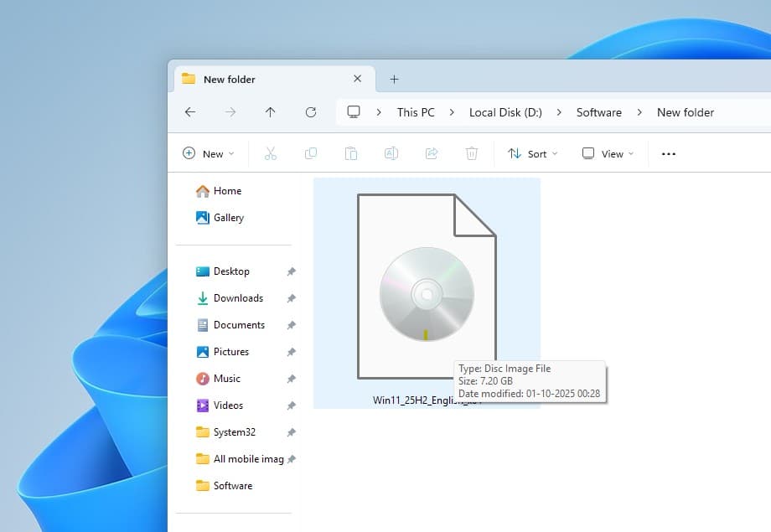Unpin Downloads from the sidebar
771x532 pixels.
click(292, 298)
